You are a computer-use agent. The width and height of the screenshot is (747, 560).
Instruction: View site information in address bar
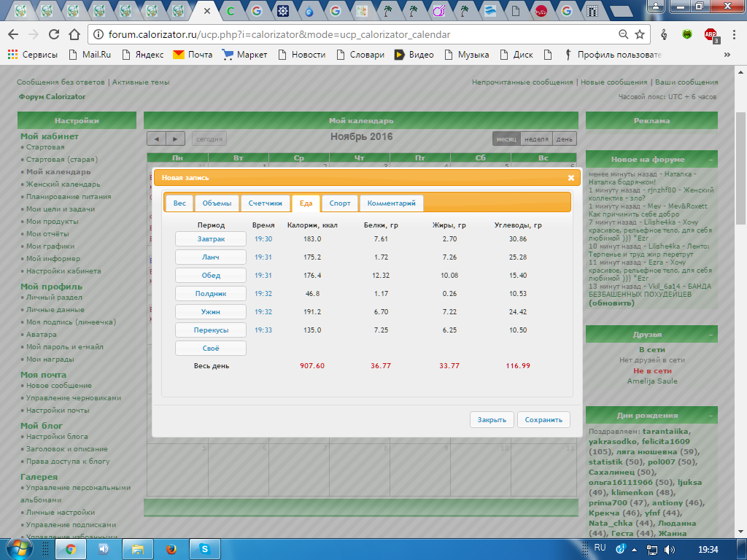click(x=98, y=34)
